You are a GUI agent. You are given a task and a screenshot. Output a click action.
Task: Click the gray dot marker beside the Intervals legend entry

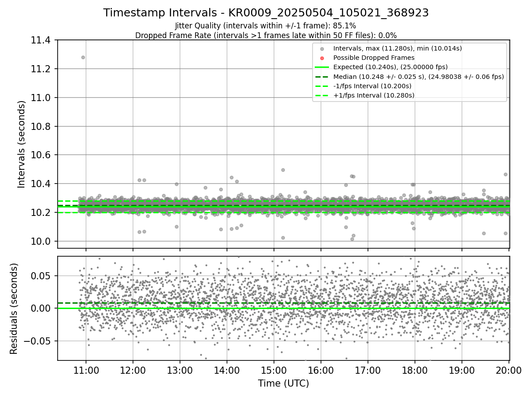[x=322, y=49]
